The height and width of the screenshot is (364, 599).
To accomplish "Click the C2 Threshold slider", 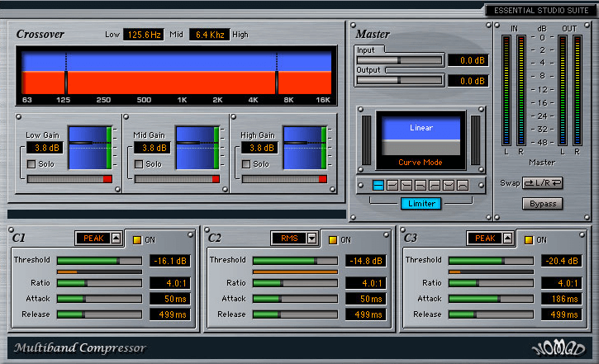I will (x=295, y=261).
